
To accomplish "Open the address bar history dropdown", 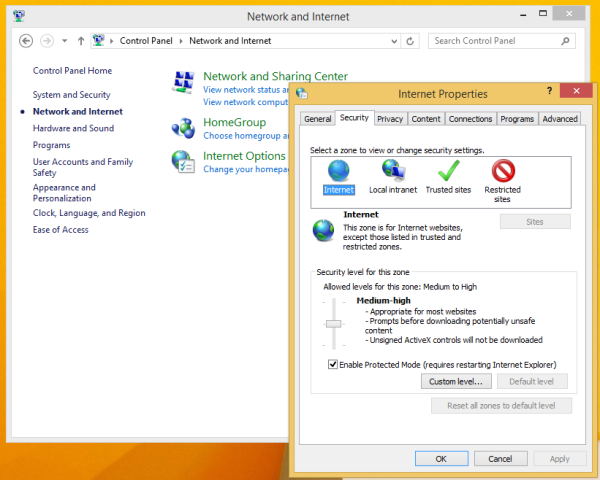I will [393, 41].
